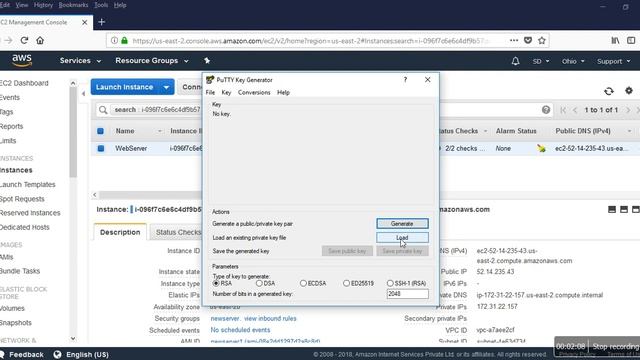The width and height of the screenshot is (640, 360).
Task: Select ED25519 key type
Action: click(347, 283)
